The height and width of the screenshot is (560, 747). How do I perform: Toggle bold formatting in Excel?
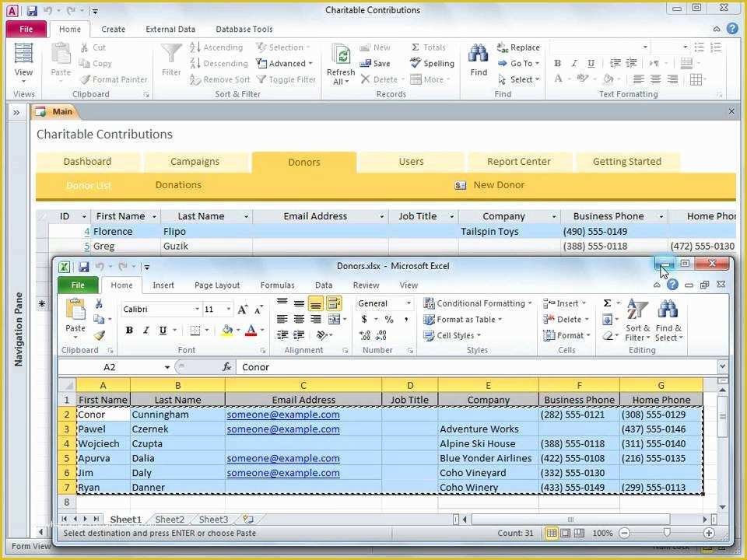click(x=130, y=331)
